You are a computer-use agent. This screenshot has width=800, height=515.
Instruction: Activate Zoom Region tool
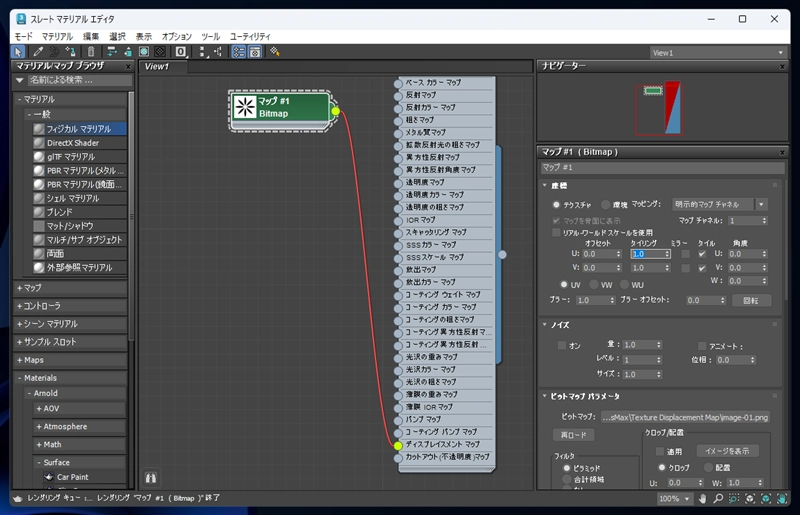click(734, 499)
